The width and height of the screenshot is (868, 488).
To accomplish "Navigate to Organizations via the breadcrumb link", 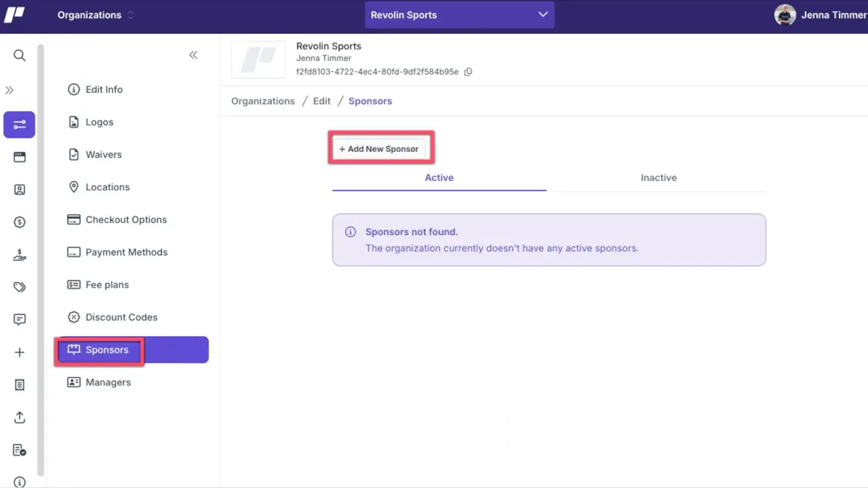I will click(x=262, y=100).
